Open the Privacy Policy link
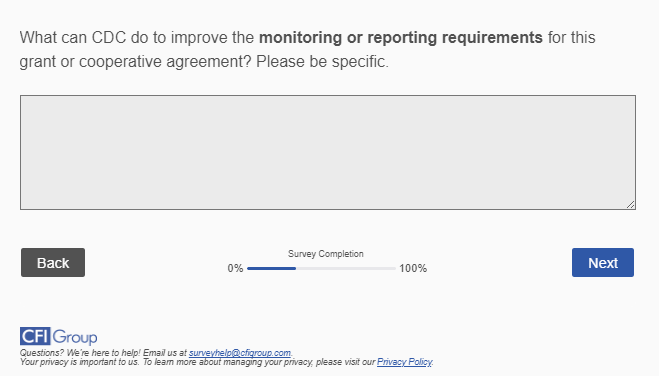This screenshot has height=376, width=659. point(404,362)
